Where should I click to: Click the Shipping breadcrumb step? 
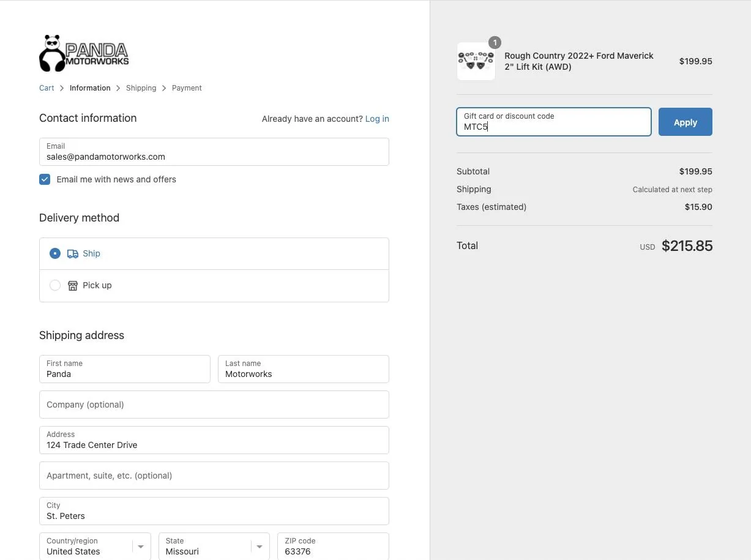click(x=141, y=88)
